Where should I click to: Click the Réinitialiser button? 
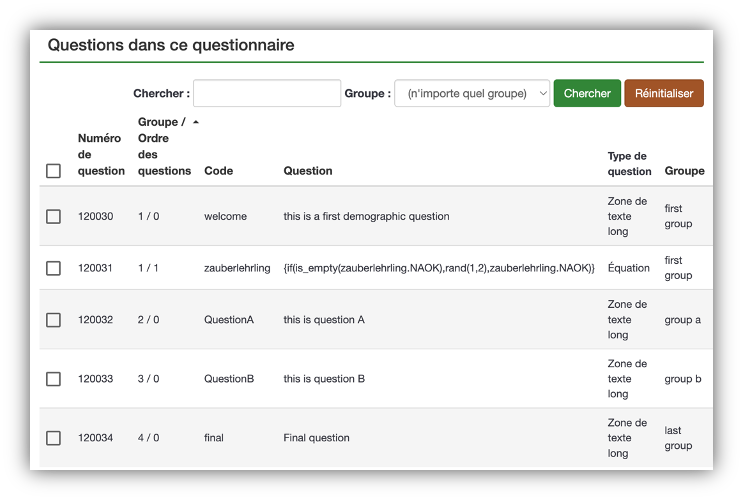click(664, 93)
